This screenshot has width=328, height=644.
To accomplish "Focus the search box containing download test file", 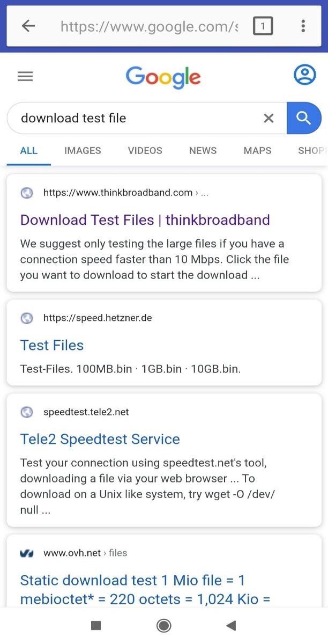I will tap(134, 118).
